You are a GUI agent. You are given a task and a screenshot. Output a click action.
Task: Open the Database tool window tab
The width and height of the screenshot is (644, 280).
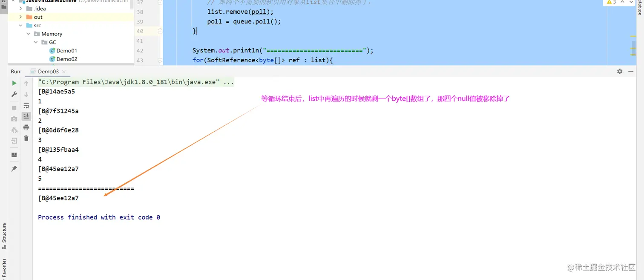coord(640,9)
